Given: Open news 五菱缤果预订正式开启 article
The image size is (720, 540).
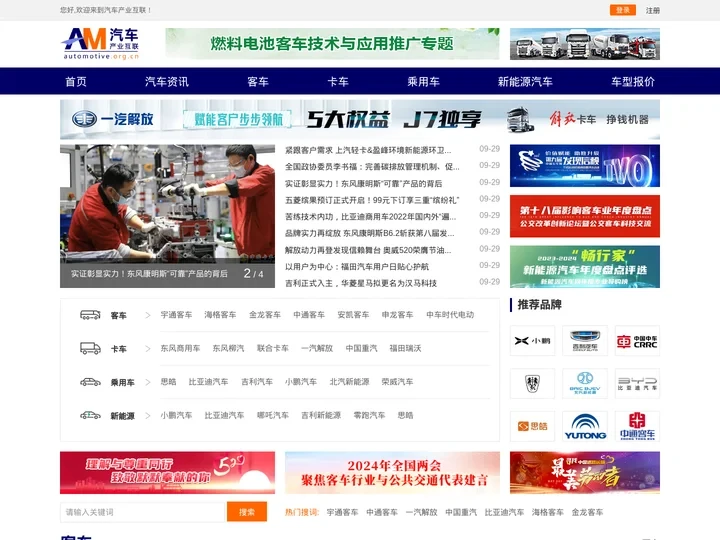Looking at the screenshot, I should 372,200.
